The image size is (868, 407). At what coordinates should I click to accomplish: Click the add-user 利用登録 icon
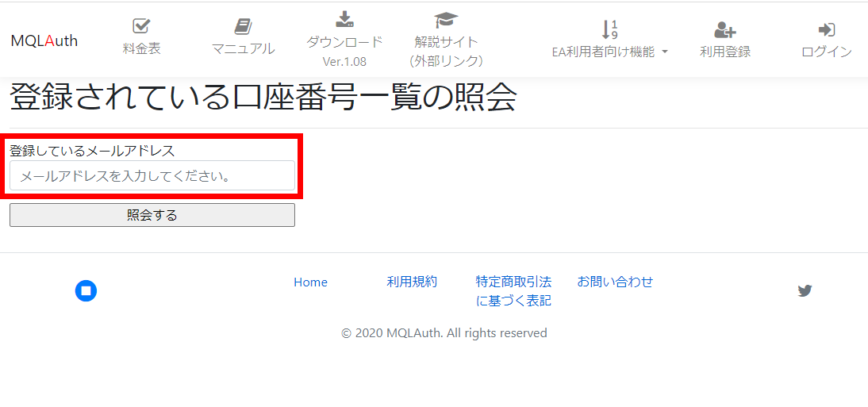point(724,29)
